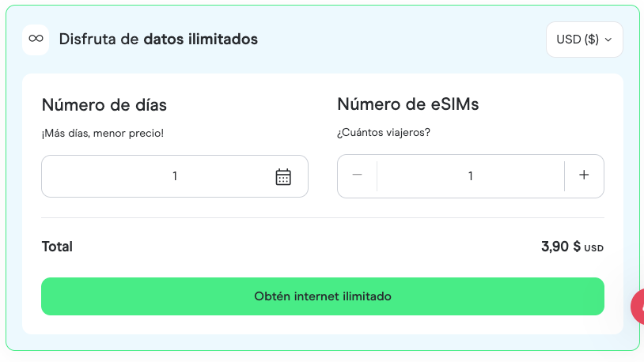Click the infinity symbol icon
Screen dimensions: 644x362
(x=36, y=39)
